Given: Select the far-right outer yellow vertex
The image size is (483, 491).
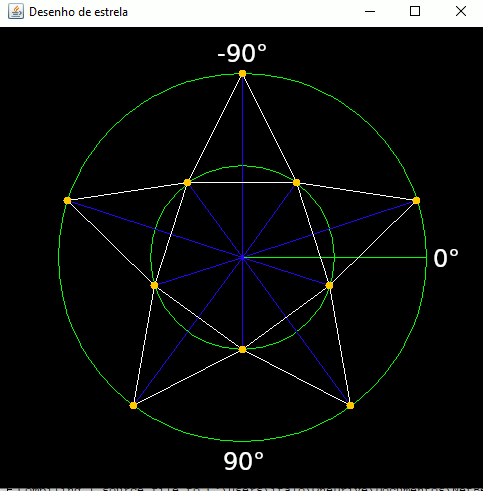Looking at the screenshot, I should point(416,200).
